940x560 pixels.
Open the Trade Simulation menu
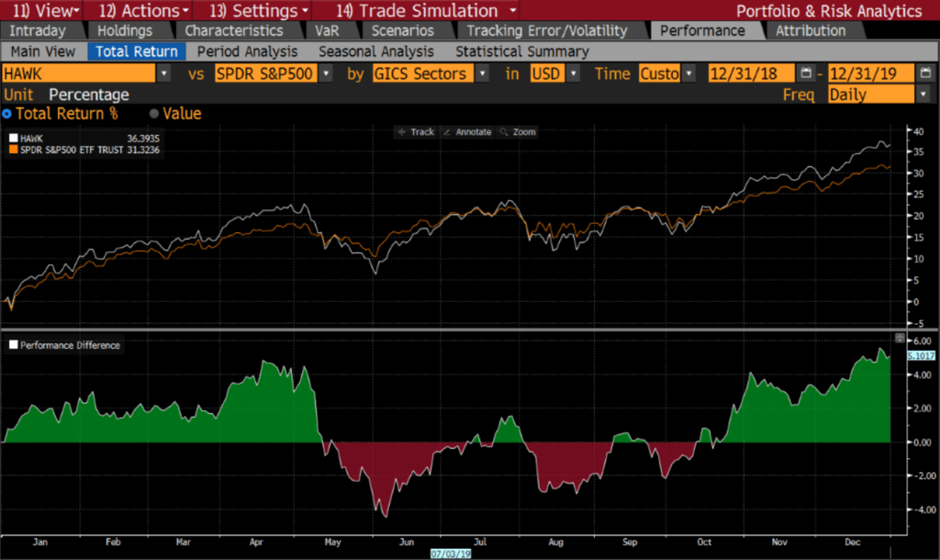tap(425, 11)
